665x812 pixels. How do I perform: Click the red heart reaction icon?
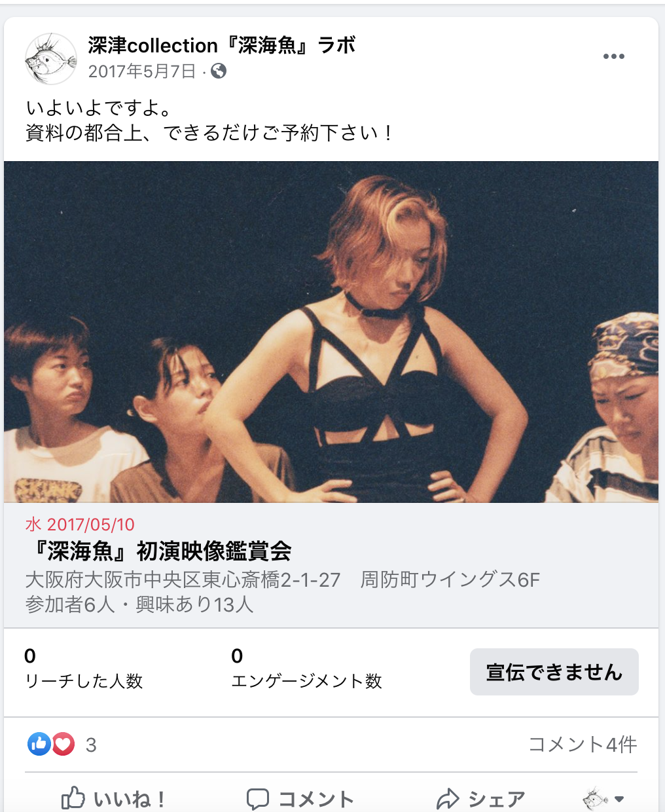point(63,744)
